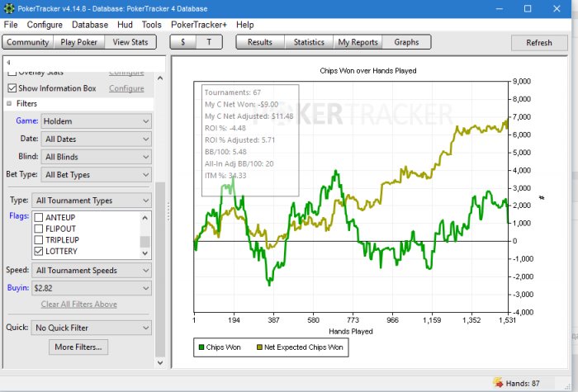Switch to the Play Poker tab

(79, 42)
